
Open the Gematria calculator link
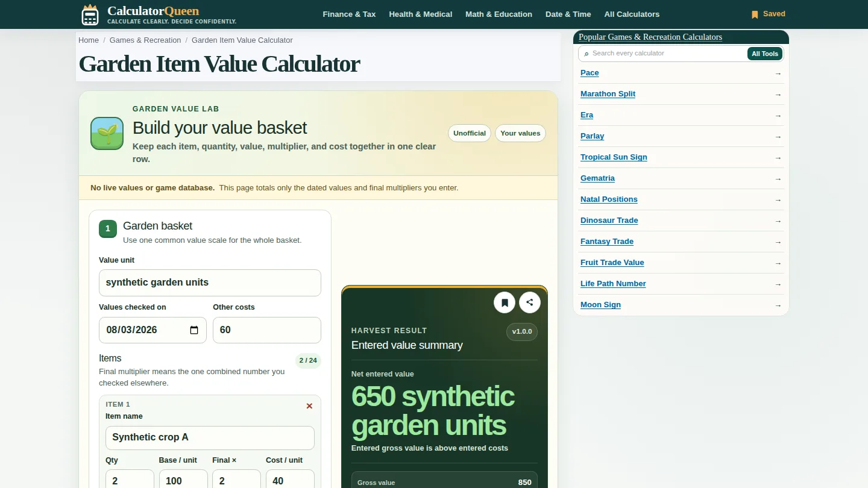597,178
